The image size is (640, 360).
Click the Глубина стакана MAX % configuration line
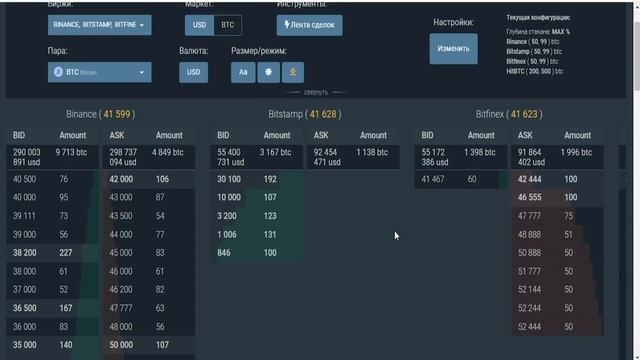[538, 32]
